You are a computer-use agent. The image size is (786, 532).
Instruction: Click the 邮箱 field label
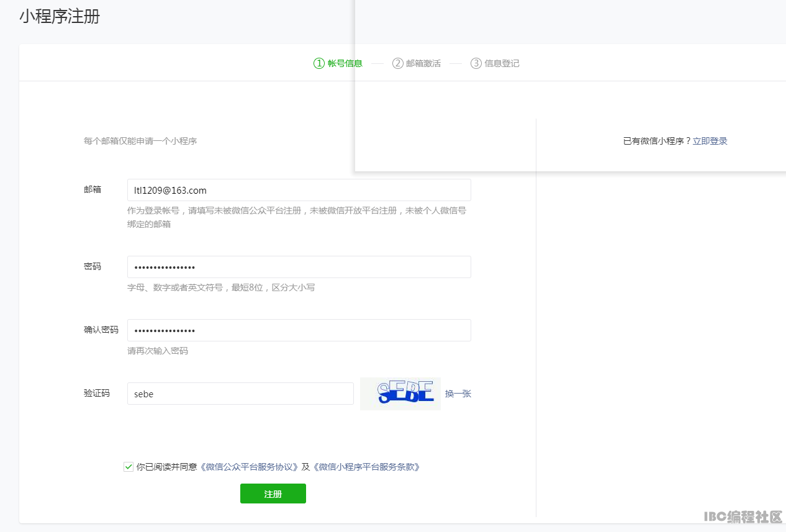click(x=93, y=189)
